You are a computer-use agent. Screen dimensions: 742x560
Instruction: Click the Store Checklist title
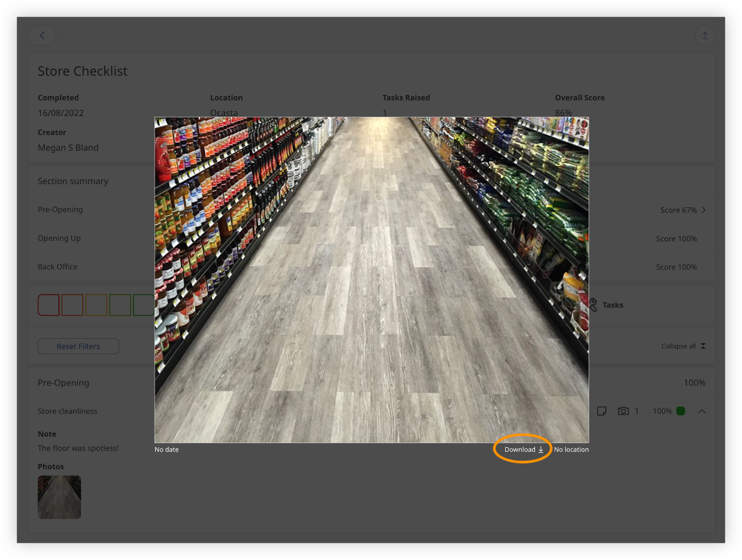tap(83, 71)
